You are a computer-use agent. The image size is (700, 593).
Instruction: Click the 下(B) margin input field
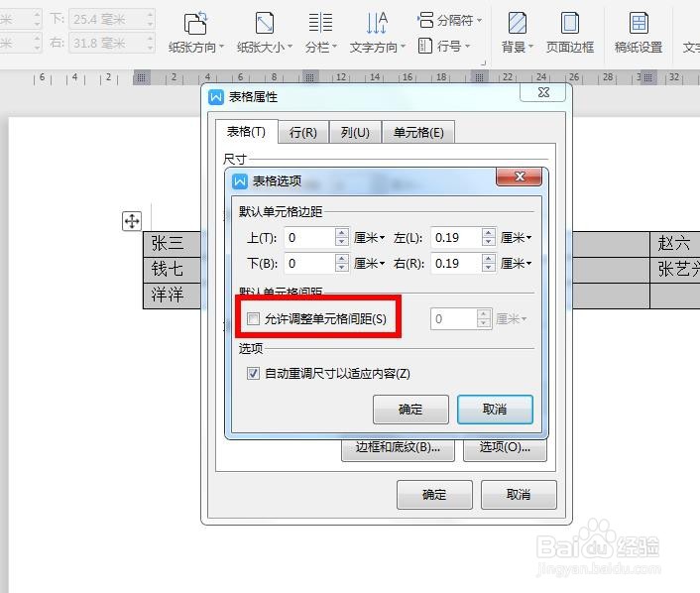309,264
